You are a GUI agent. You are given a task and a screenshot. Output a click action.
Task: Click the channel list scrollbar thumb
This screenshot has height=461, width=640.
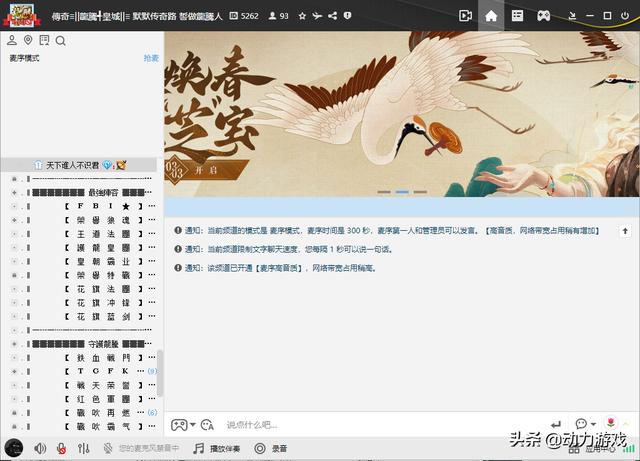(160, 373)
